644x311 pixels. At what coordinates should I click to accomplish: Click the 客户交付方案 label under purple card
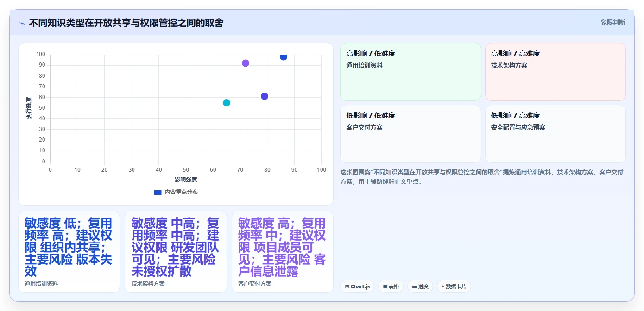point(255,284)
